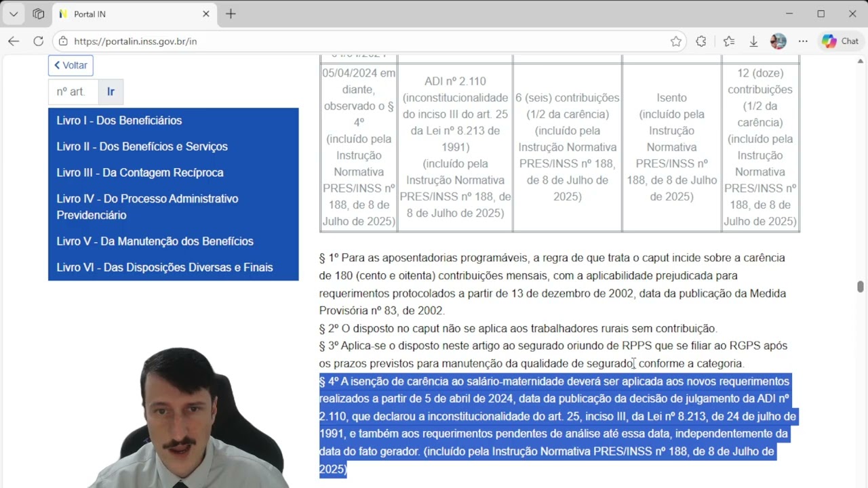Click the '§ 2º O disposto no caput' line
The image size is (868, 488).
518,328
